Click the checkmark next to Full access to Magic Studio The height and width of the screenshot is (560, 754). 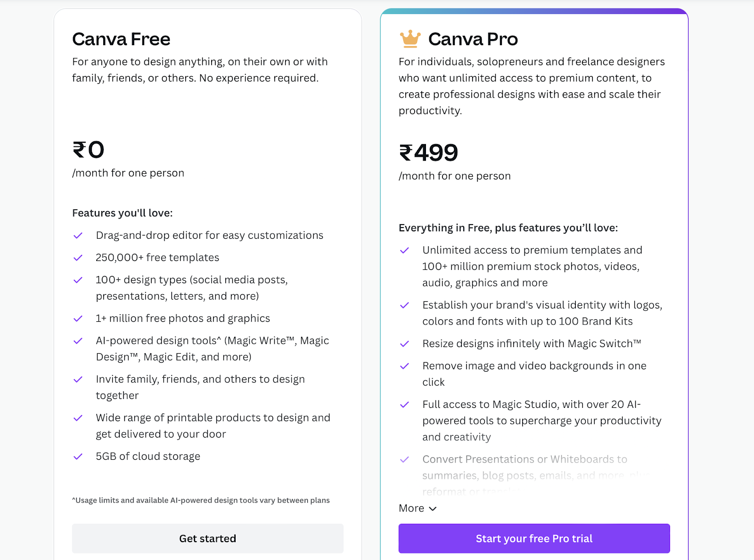[404, 405]
